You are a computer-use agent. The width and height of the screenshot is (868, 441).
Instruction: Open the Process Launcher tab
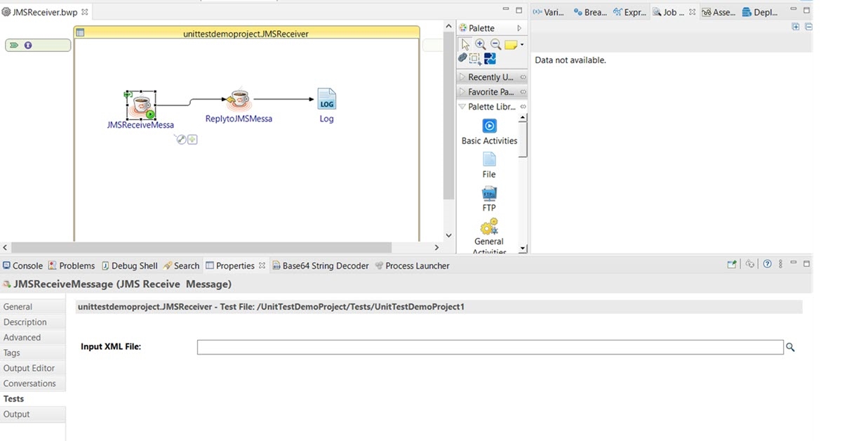point(413,265)
